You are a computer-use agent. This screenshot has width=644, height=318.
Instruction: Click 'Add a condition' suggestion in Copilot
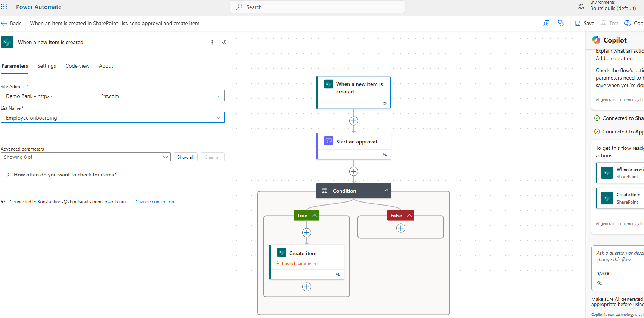[x=614, y=58]
